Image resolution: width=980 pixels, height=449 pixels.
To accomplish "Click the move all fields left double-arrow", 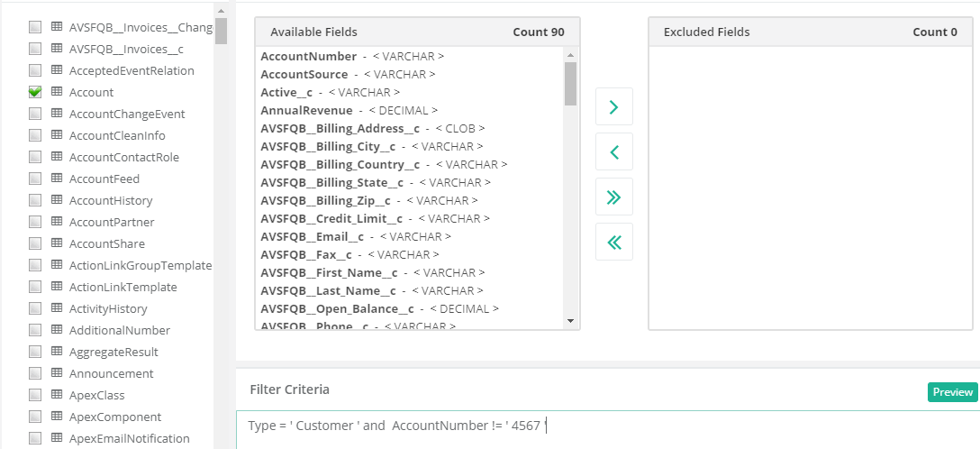I will pos(614,242).
